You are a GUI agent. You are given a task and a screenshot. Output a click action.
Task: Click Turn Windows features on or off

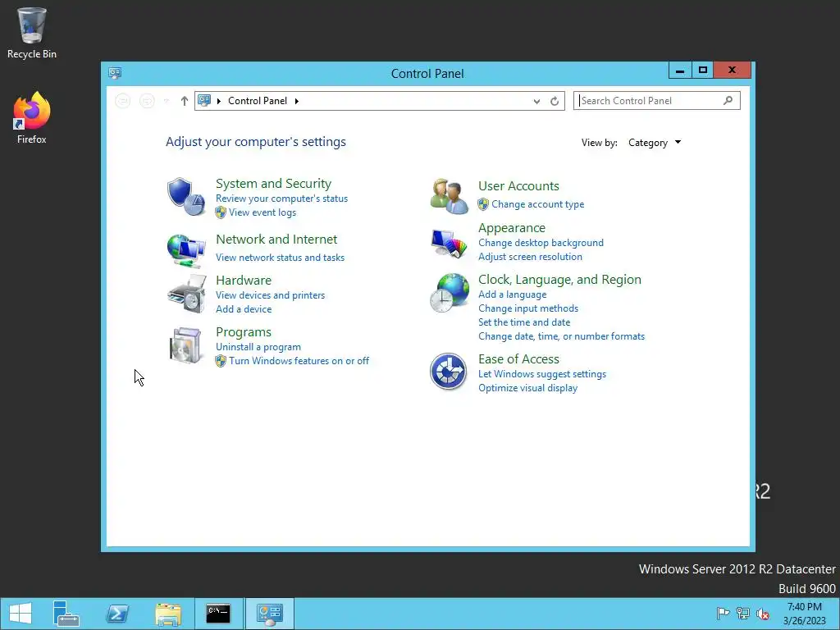(299, 361)
